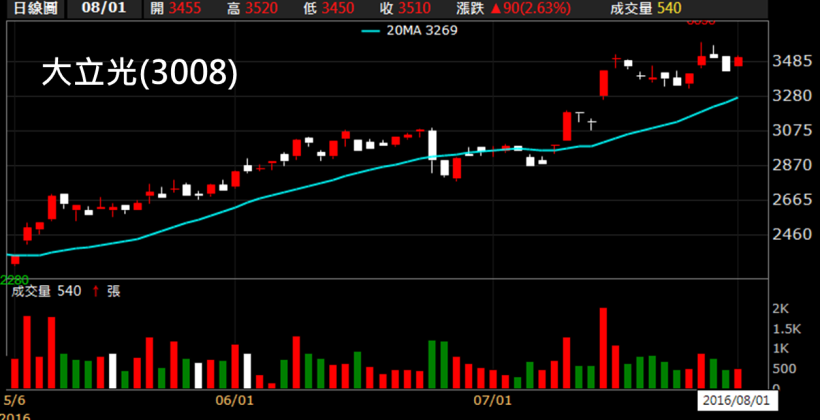Click the 3485 price axis label
820x420 pixels.
click(x=793, y=62)
